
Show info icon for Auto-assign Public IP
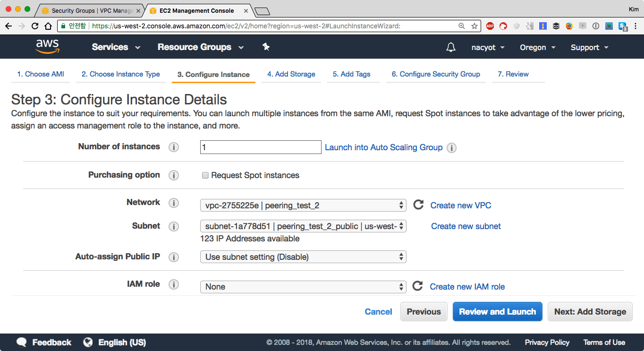point(174,257)
